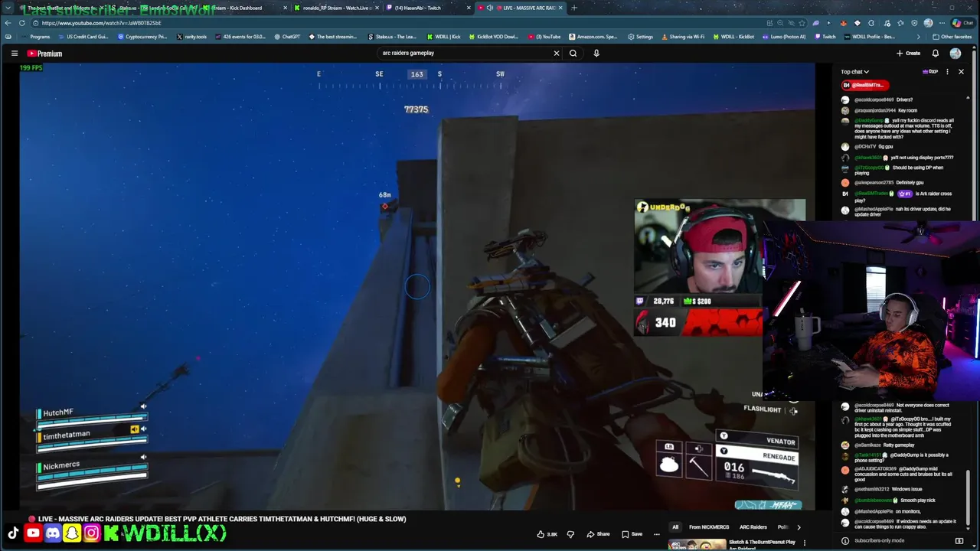Open the Settings bookmark
Image resolution: width=980 pixels, height=551 pixels.
640,37
